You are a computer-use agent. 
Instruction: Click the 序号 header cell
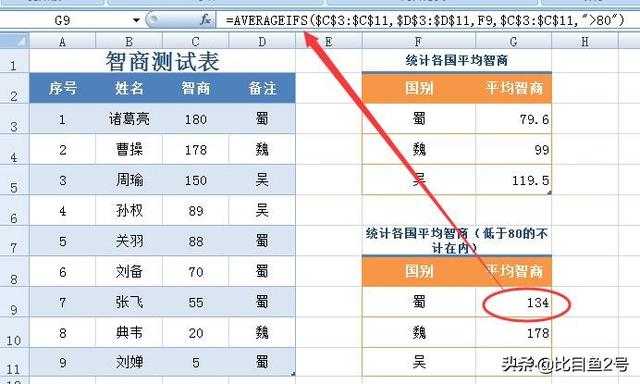coord(62,88)
